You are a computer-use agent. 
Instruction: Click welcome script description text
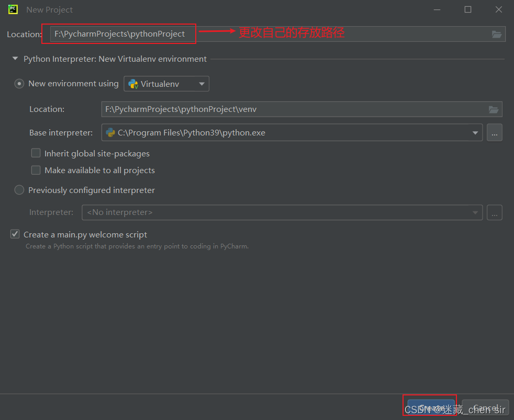pyautogui.click(x=137, y=246)
